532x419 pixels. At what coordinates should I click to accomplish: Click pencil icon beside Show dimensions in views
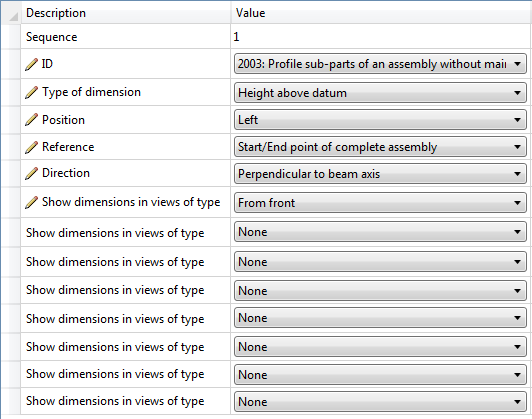click(31, 202)
